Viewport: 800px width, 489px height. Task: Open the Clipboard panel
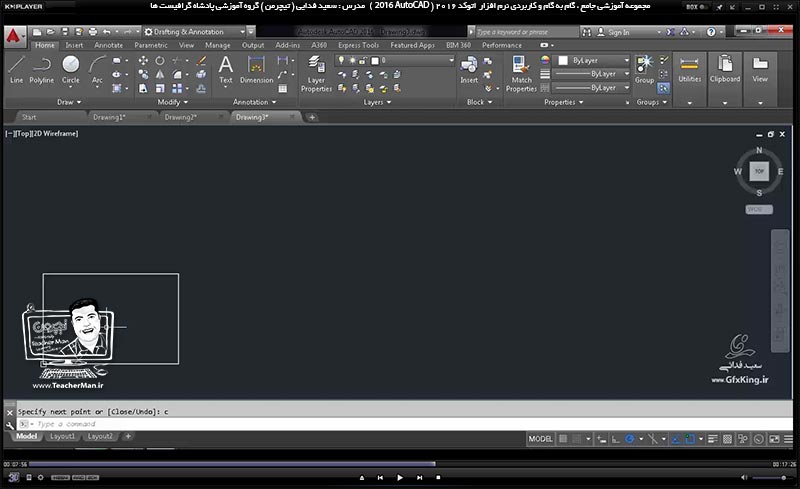point(724,77)
